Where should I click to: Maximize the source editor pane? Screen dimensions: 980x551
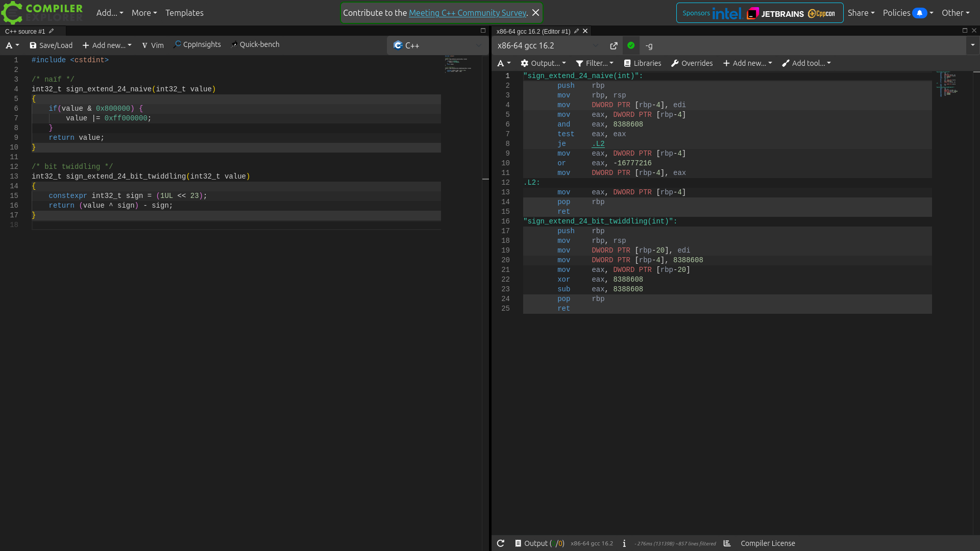click(x=483, y=31)
